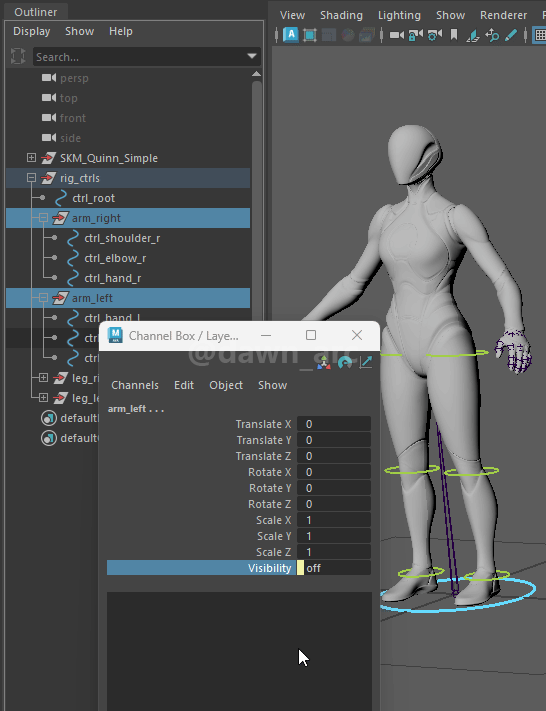Screen dimensions: 546x711
Task: Collapse the arm_right group
Action: point(43,218)
